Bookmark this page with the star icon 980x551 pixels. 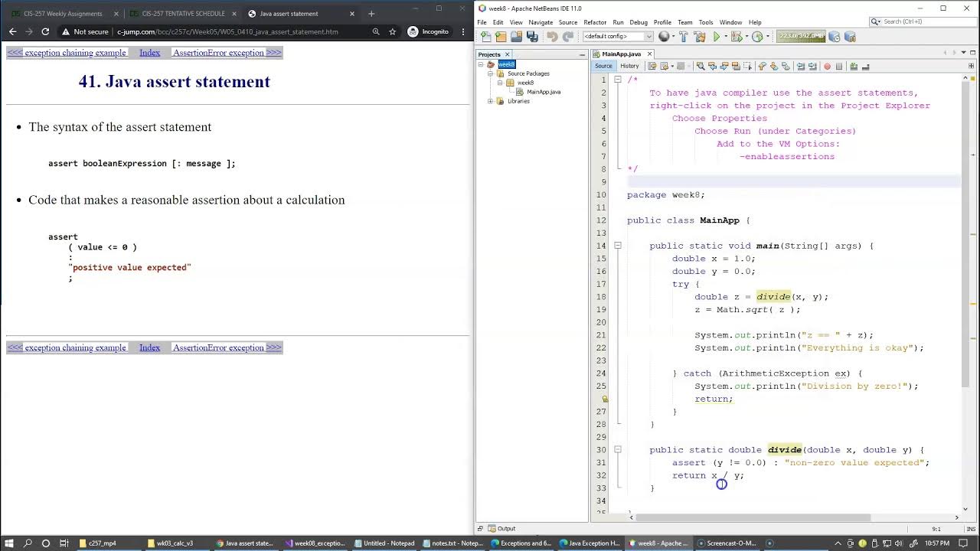pyautogui.click(x=393, y=32)
